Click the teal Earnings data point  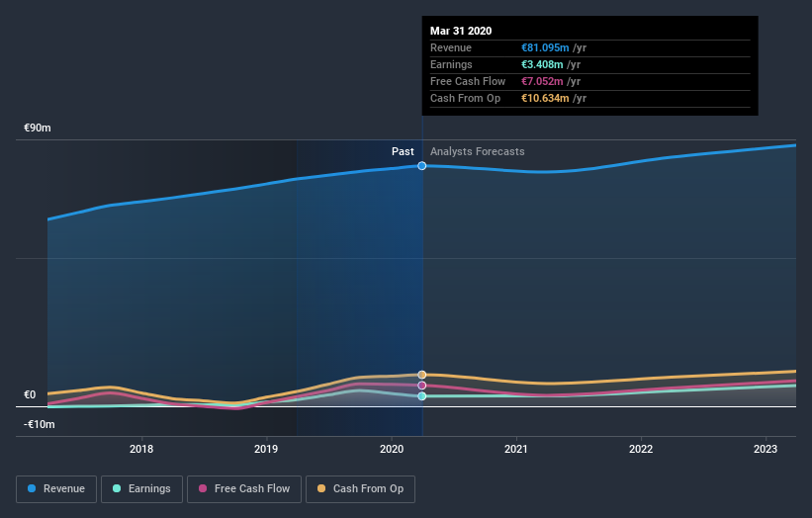tap(422, 396)
